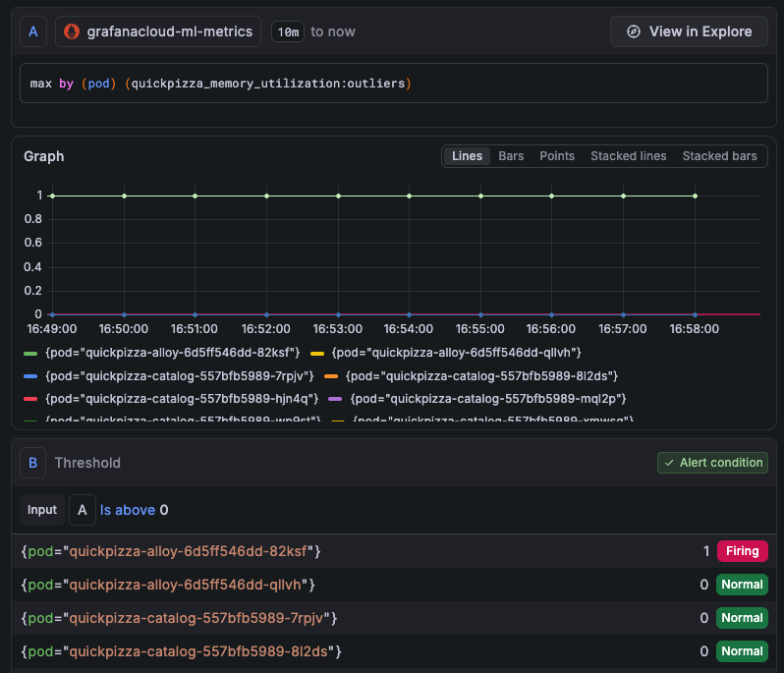Click Normal badge for alloy-qllvh row
This screenshot has height=673, width=784.
[x=742, y=585]
